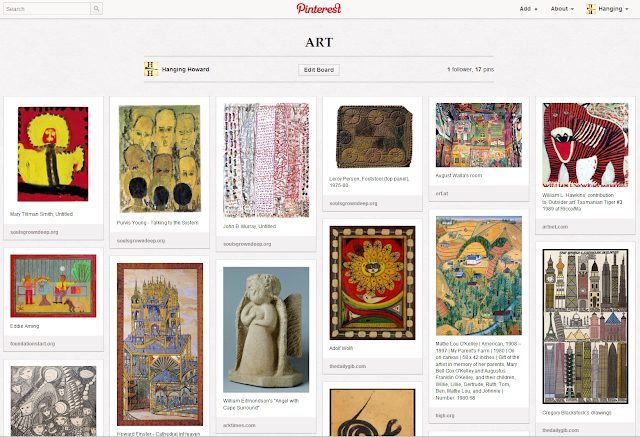Open the Mary Tillman Smith Untitled pin
This screenshot has height=437, width=640.
pyautogui.click(x=53, y=154)
